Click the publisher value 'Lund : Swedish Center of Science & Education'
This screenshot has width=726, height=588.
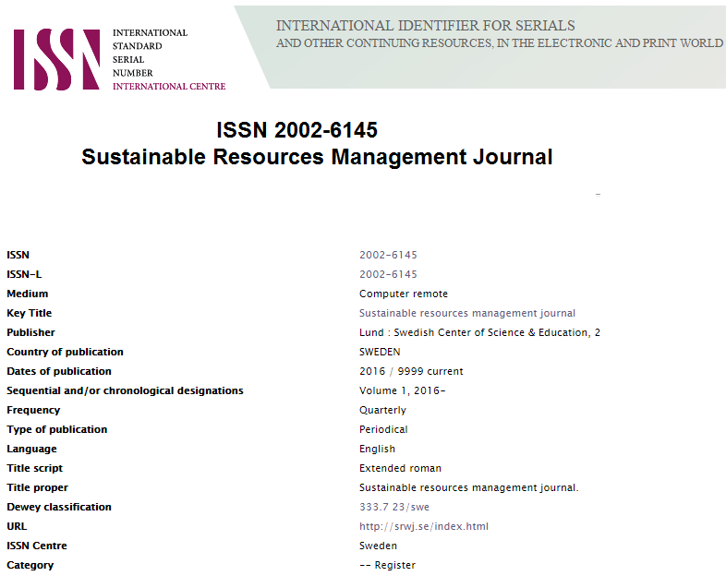click(474, 332)
